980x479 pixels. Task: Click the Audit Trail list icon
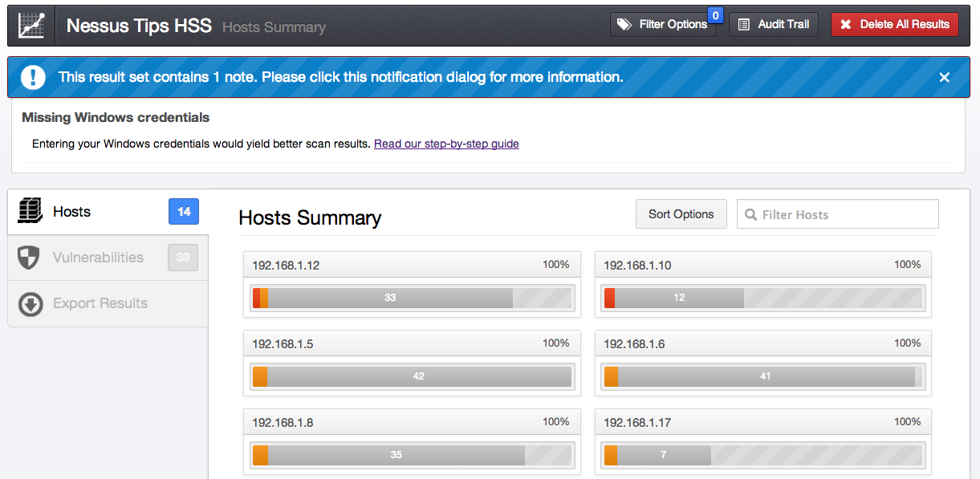743,25
